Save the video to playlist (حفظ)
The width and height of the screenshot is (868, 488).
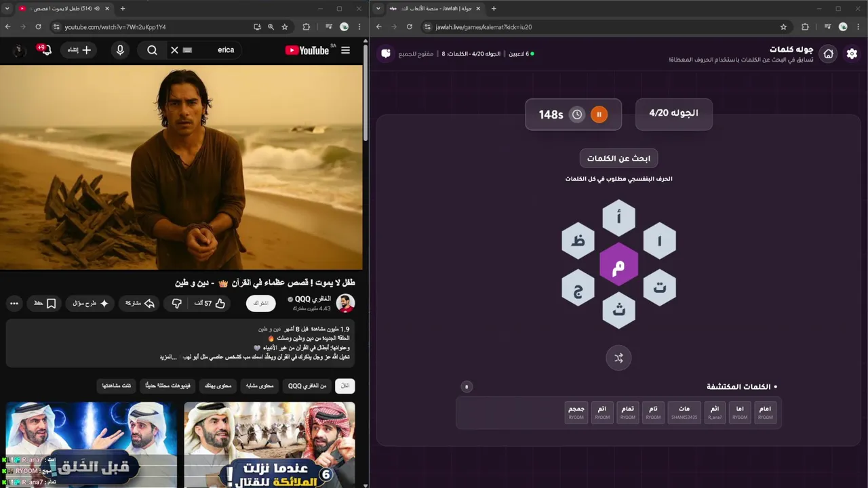click(x=45, y=304)
